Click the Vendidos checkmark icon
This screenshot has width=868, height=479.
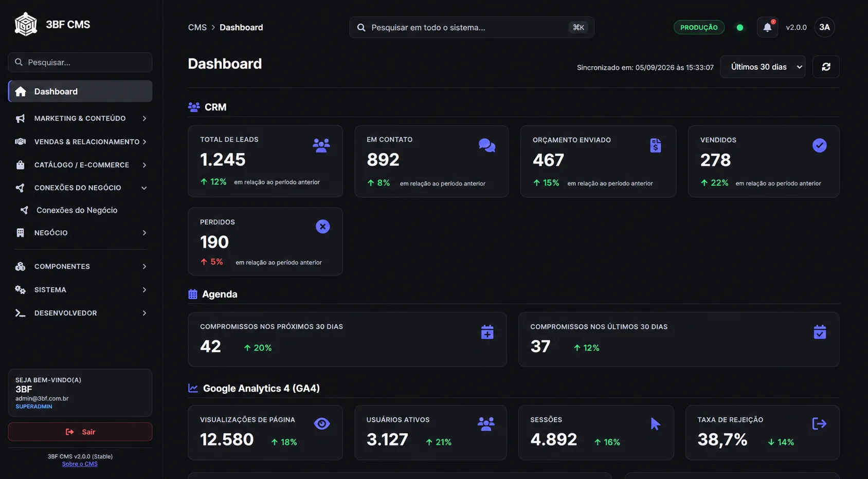[x=820, y=145]
